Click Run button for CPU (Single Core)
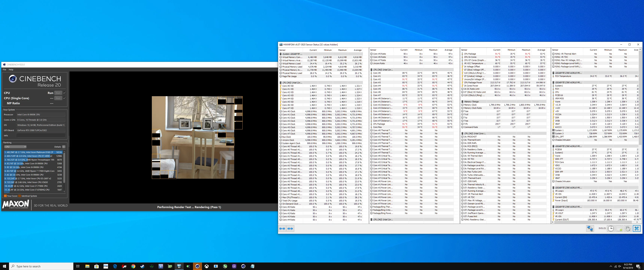The height and width of the screenshot is (270, 644). (x=58, y=98)
